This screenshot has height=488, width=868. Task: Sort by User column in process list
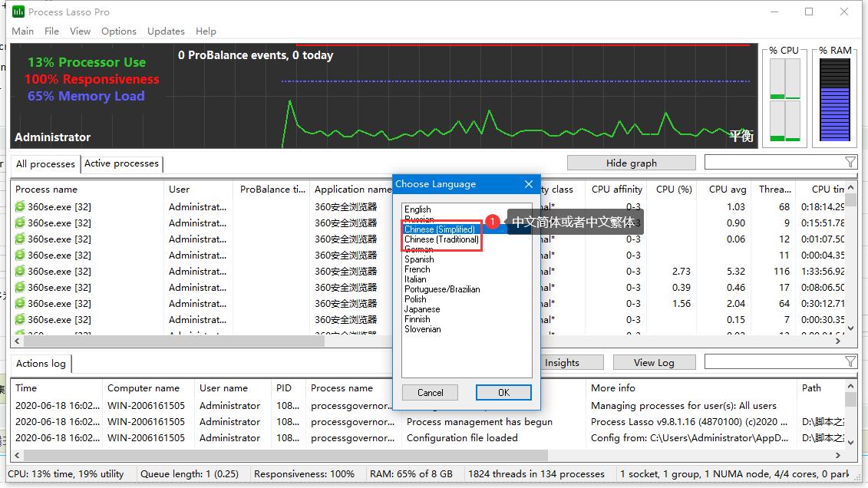coord(198,190)
